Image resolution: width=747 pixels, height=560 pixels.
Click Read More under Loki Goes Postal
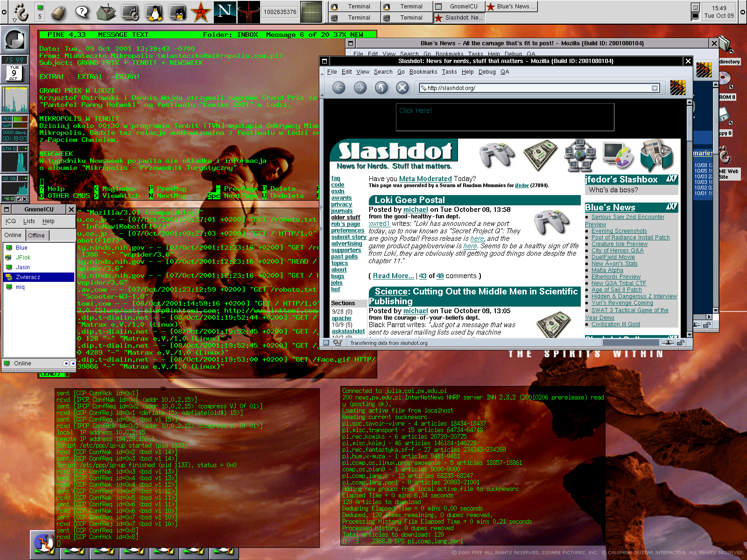393,276
